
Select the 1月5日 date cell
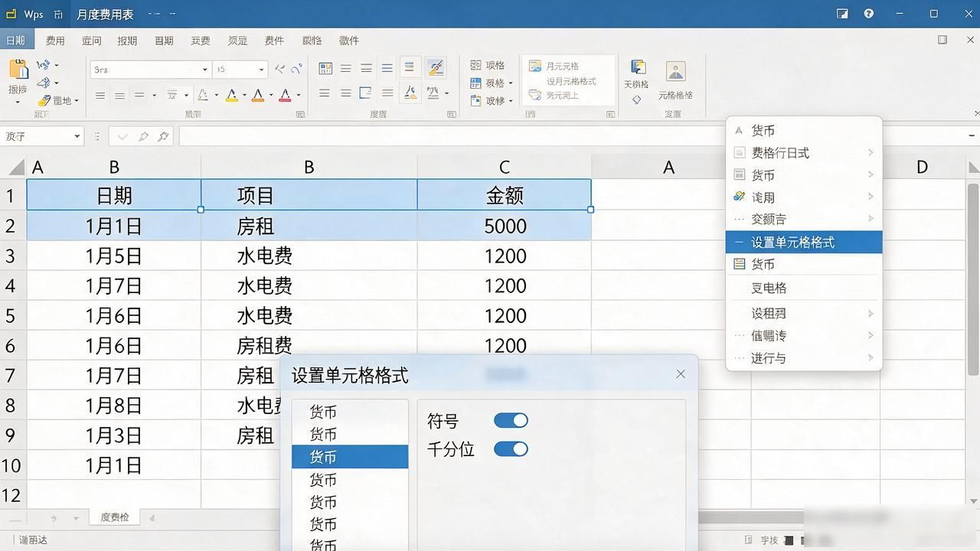(x=114, y=256)
